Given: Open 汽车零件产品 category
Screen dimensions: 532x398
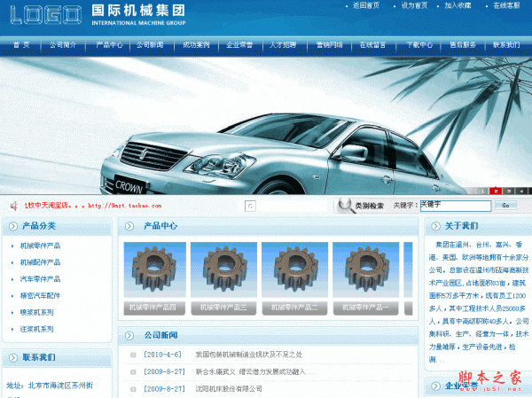Looking at the screenshot, I should pos(40,279).
